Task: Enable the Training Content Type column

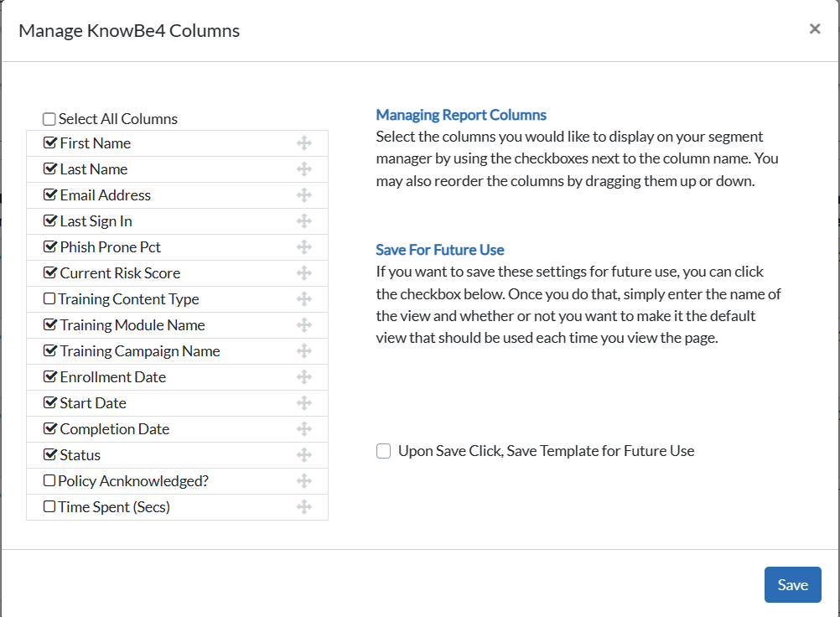Action: [x=49, y=298]
